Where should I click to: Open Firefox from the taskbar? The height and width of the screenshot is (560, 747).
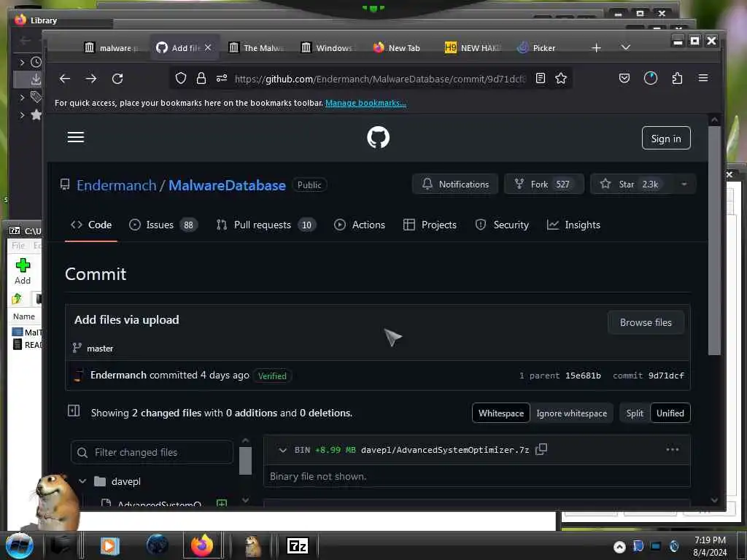point(202,545)
